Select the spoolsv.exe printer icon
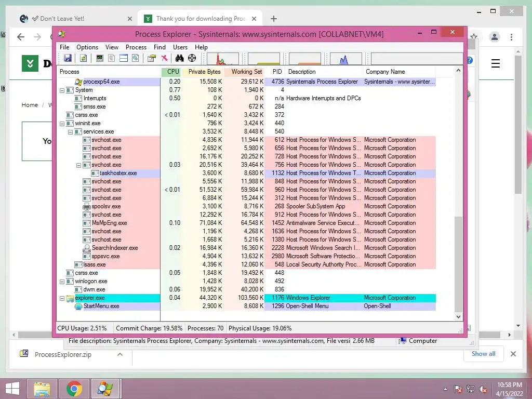 87,206
